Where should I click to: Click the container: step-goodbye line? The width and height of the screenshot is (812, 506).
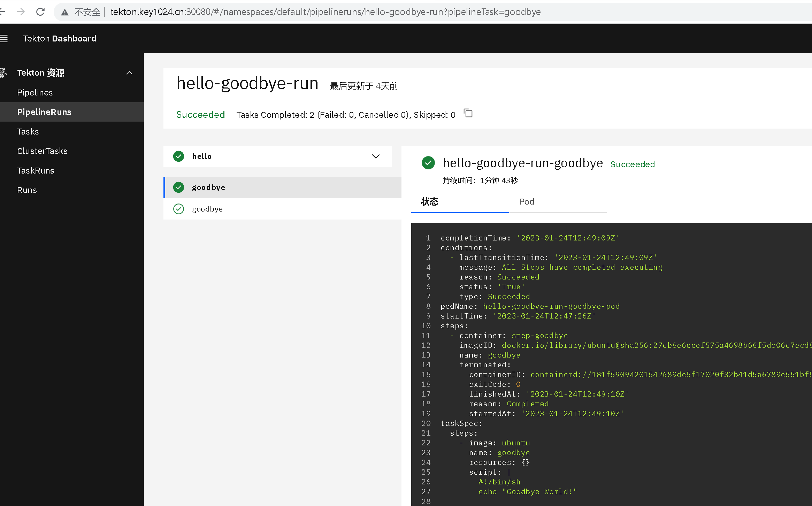513,336
